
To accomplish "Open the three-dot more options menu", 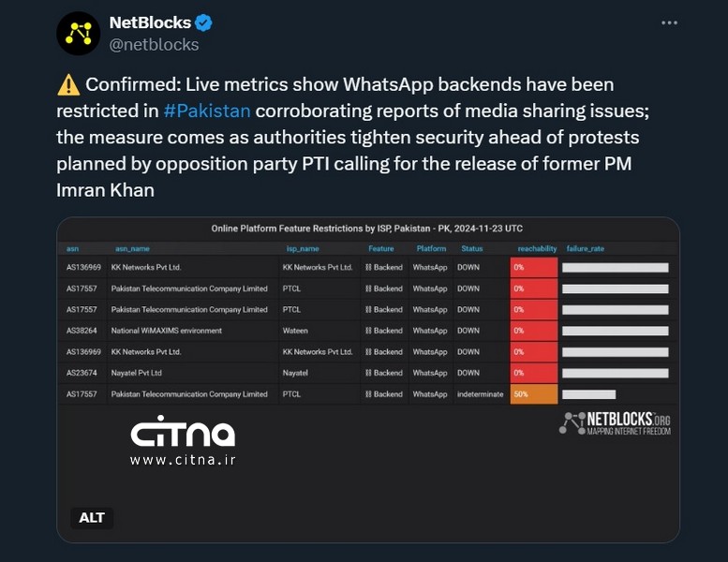I will click(x=669, y=22).
